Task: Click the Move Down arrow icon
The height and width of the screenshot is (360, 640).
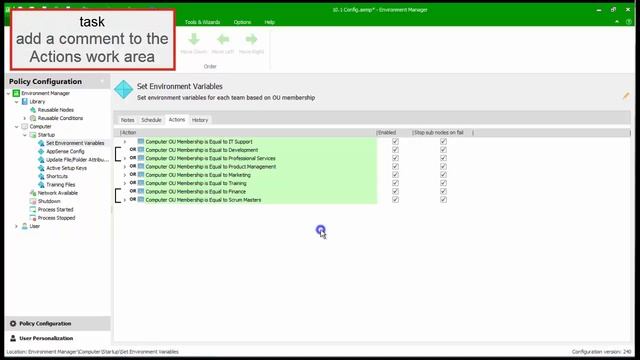Action: [x=194, y=39]
